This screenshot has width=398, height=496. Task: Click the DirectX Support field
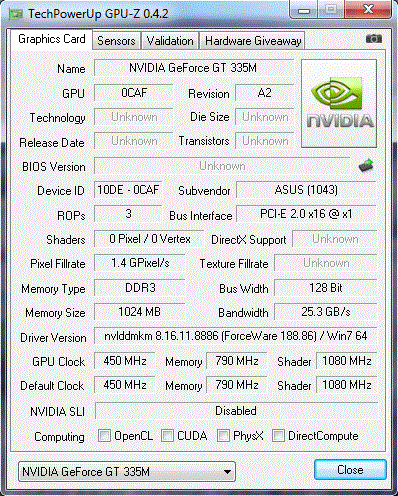(x=335, y=239)
